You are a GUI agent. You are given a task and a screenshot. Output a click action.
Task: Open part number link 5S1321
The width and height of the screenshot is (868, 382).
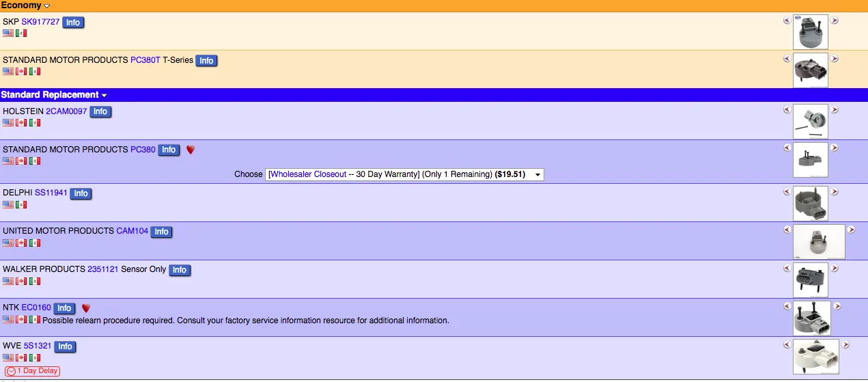[x=38, y=346]
